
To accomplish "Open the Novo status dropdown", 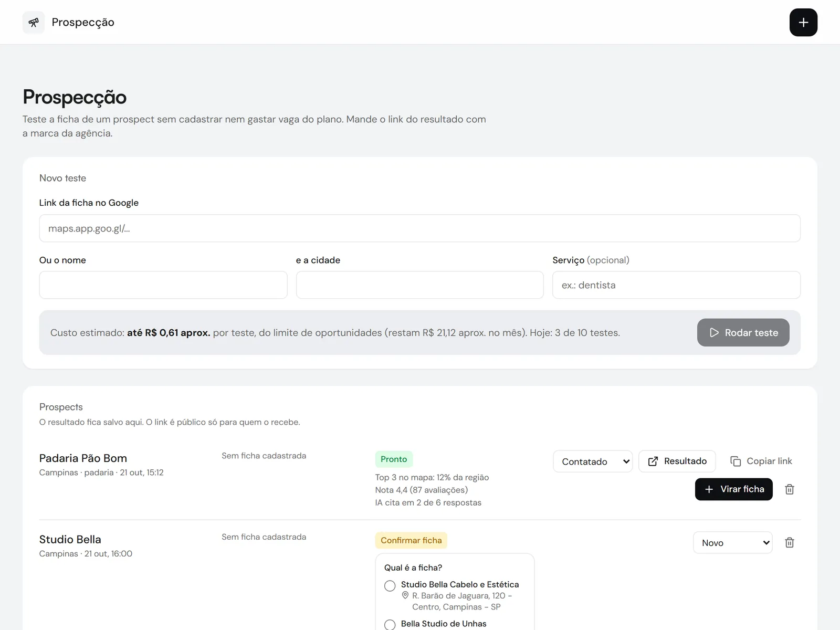I will tap(733, 543).
